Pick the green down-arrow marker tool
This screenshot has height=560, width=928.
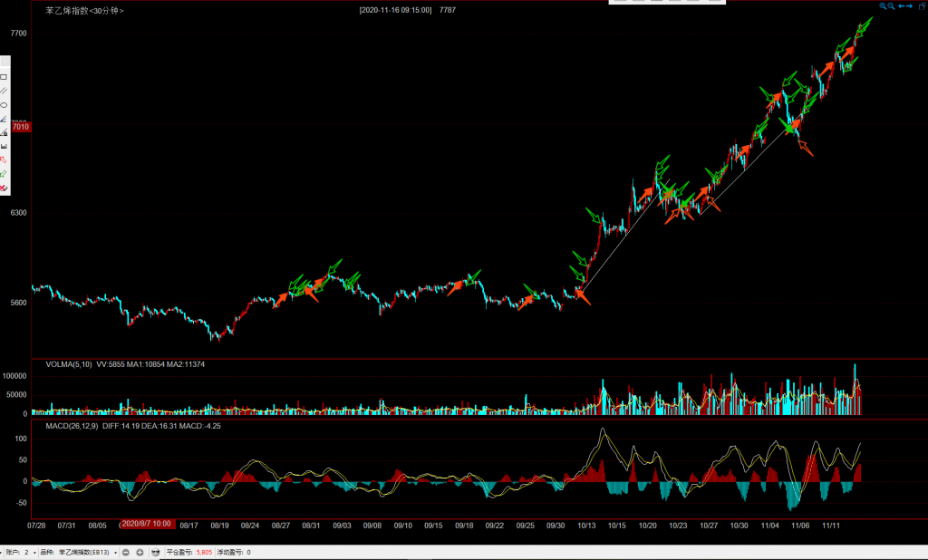pos(4,173)
